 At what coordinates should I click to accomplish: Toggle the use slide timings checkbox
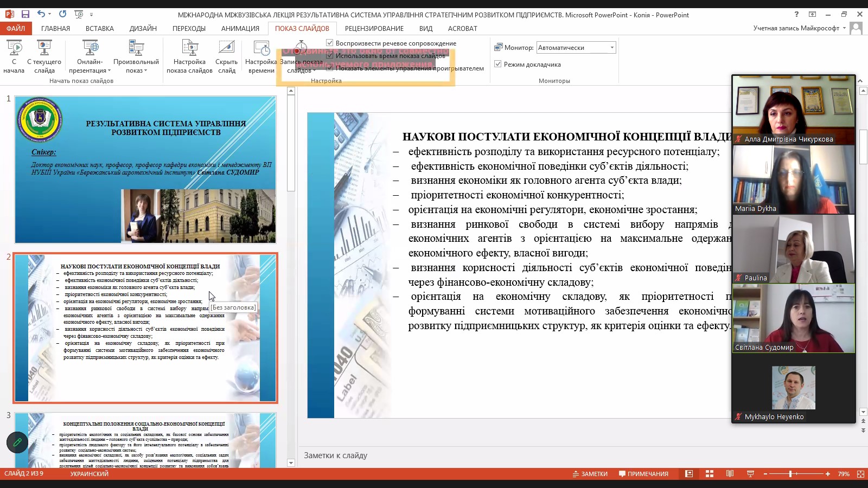330,55
